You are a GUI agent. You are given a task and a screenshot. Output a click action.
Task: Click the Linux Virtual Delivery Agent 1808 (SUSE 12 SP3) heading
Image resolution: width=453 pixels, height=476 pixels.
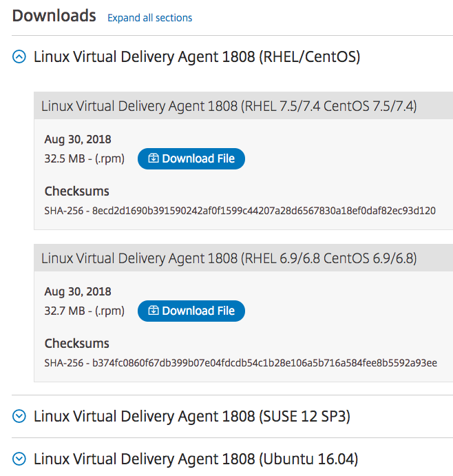tap(192, 416)
